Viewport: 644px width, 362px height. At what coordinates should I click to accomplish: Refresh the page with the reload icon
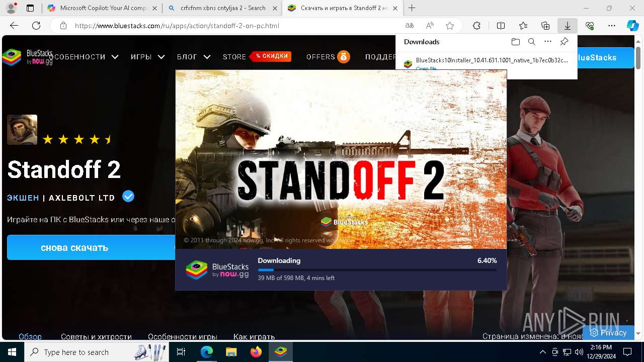tap(36, 26)
